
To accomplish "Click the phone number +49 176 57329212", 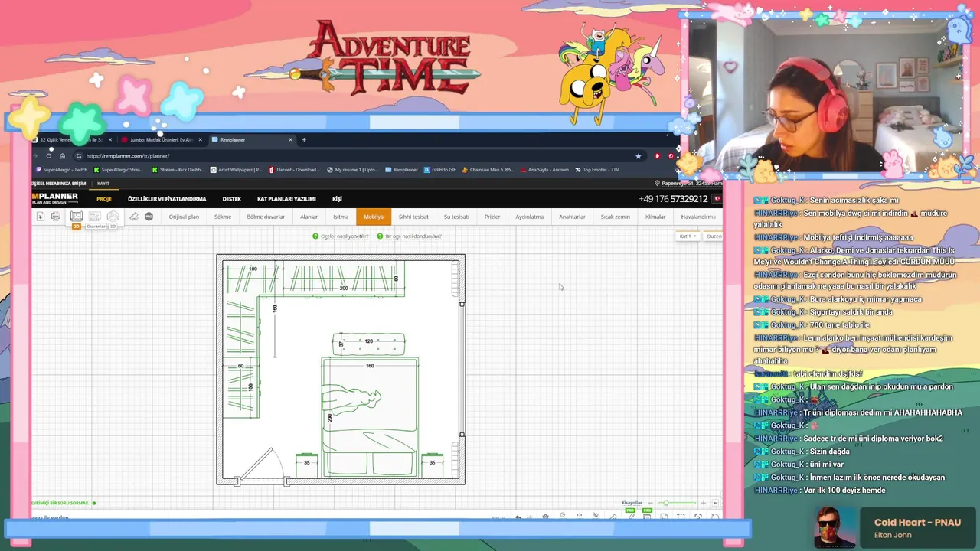I will tap(673, 199).
